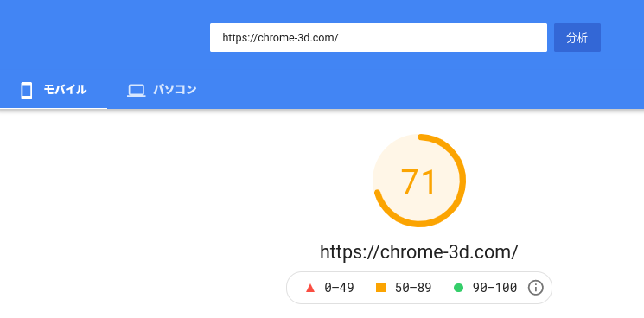
Task: Switch to the パソコン tab
Action: pos(162,90)
